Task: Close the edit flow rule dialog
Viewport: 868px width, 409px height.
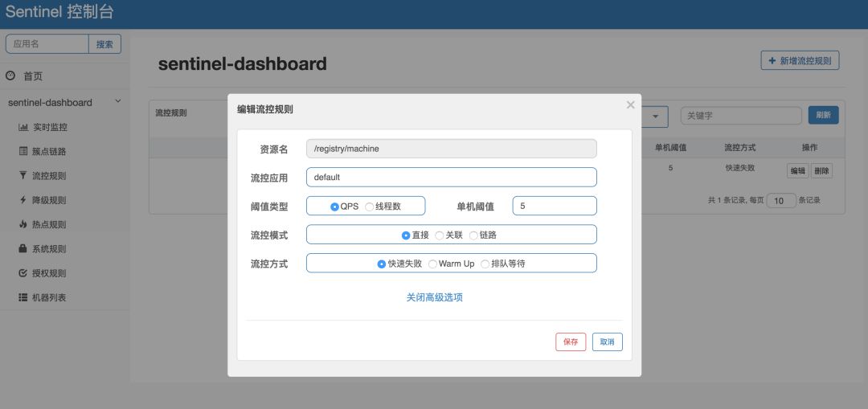Action: [x=630, y=104]
